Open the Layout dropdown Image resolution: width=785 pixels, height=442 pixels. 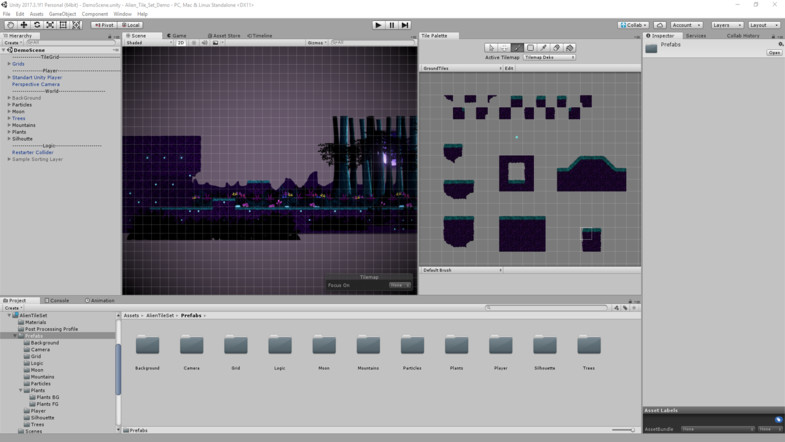[x=764, y=25]
